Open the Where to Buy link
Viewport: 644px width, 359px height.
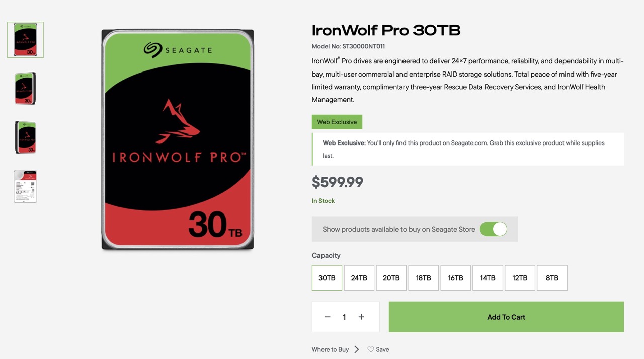(330, 349)
